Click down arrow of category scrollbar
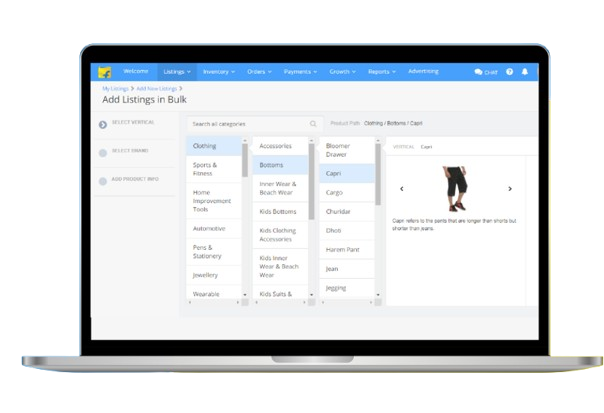604x413 pixels. [x=245, y=295]
